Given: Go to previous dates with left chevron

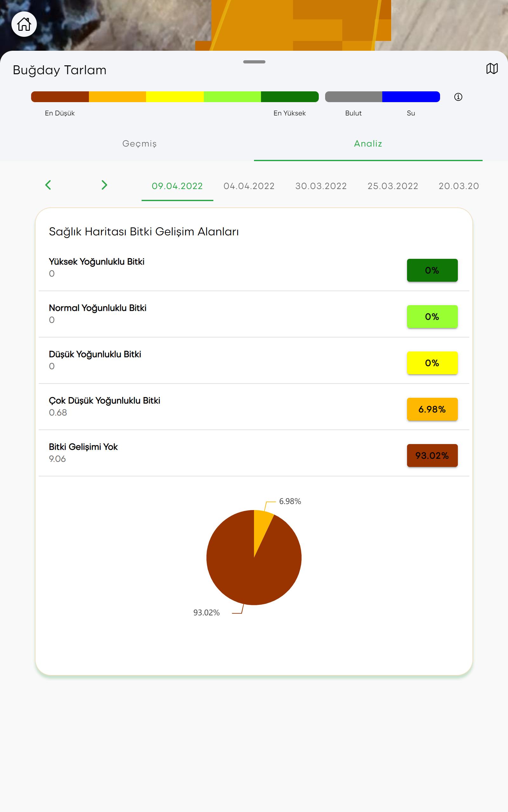Looking at the screenshot, I should pos(48,185).
